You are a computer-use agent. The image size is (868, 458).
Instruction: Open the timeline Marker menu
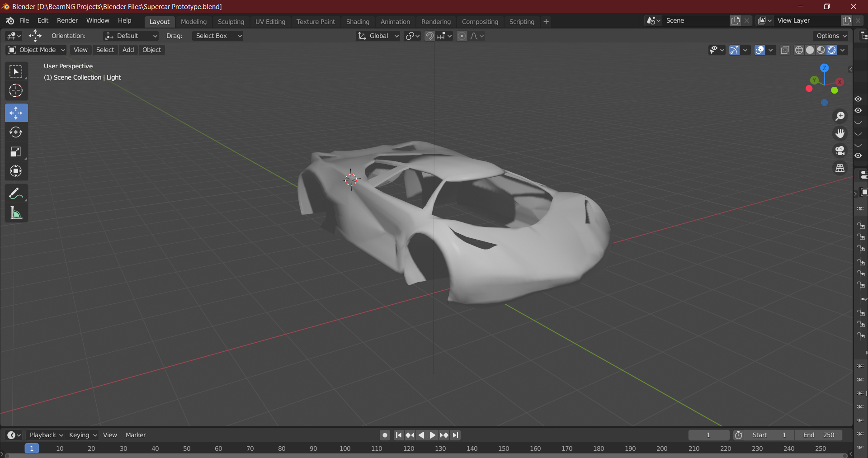tap(136, 435)
